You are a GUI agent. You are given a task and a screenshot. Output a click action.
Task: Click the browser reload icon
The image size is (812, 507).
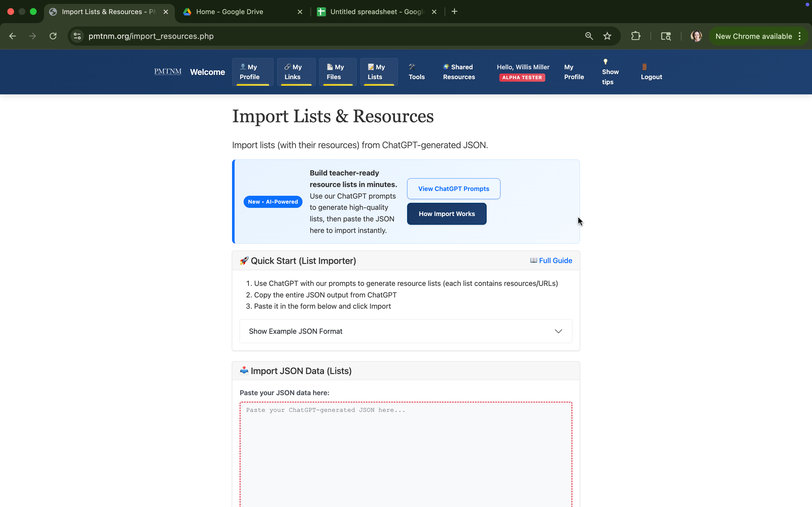point(53,36)
